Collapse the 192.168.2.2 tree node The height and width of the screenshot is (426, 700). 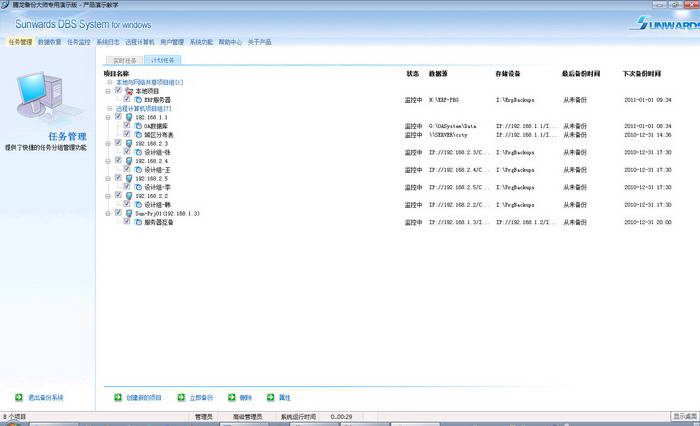point(108,196)
